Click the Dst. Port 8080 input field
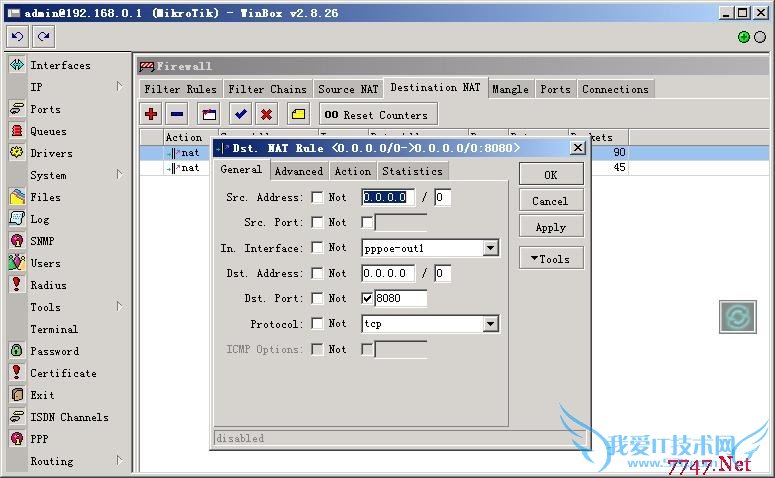 401,298
